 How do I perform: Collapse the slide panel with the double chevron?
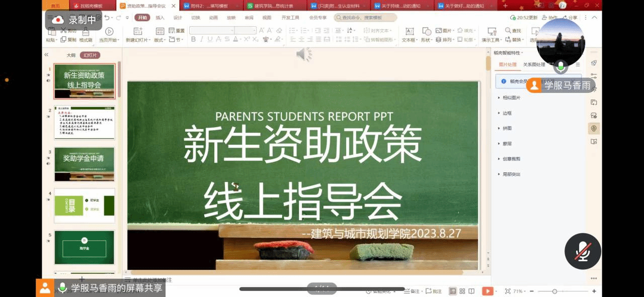click(x=46, y=55)
